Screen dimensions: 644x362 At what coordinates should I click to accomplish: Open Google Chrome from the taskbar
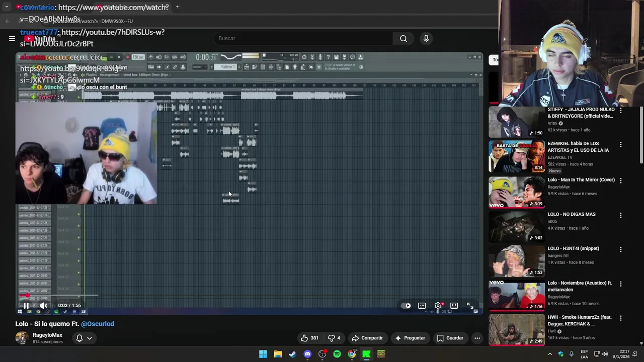pos(352,354)
